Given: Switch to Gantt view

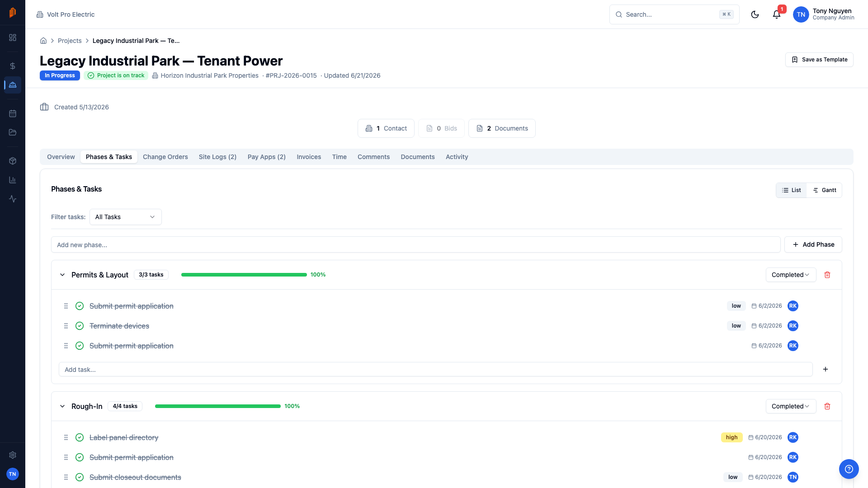Looking at the screenshot, I should tap(824, 190).
